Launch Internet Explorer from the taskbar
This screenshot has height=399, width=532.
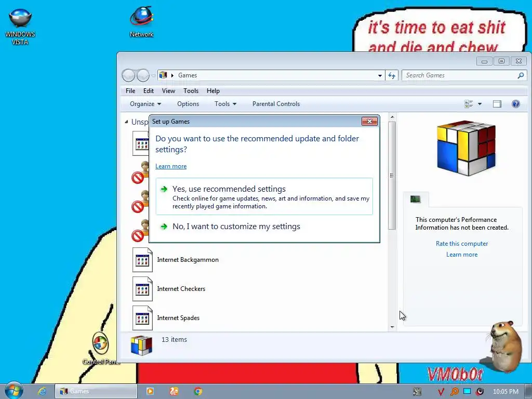click(x=42, y=391)
